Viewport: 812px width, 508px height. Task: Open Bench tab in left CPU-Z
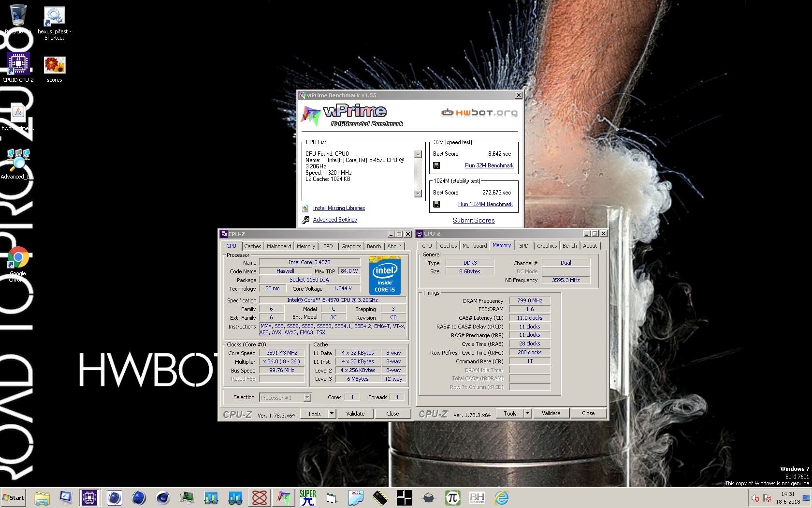pos(374,246)
